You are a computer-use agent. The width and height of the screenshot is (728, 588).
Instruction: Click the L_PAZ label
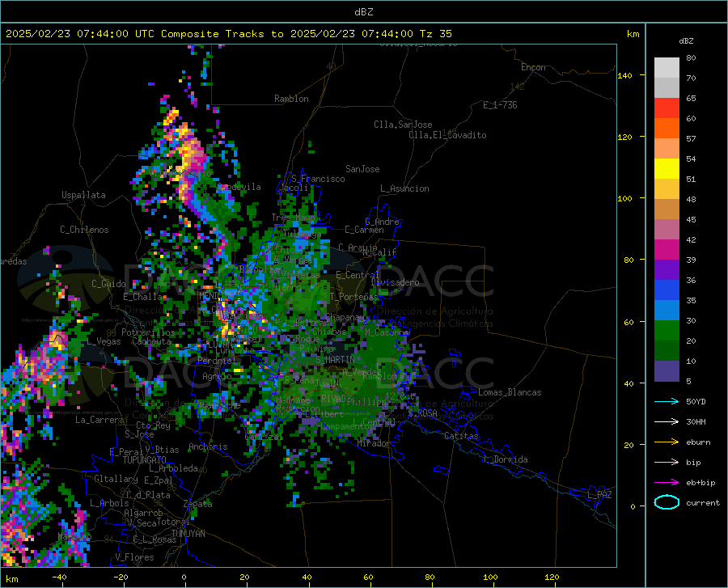pyautogui.click(x=599, y=495)
